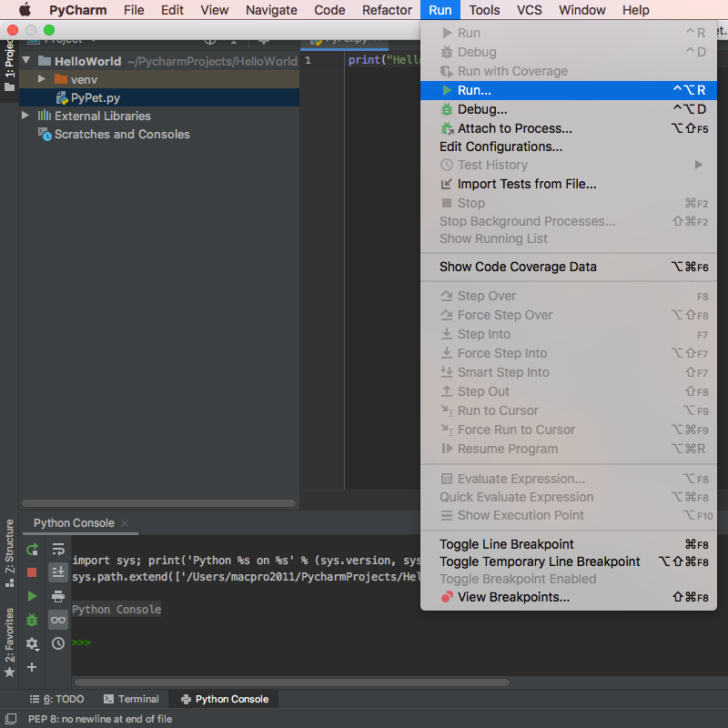This screenshot has width=728, height=728.
Task: Expand the venv folder
Action: coord(42,79)
